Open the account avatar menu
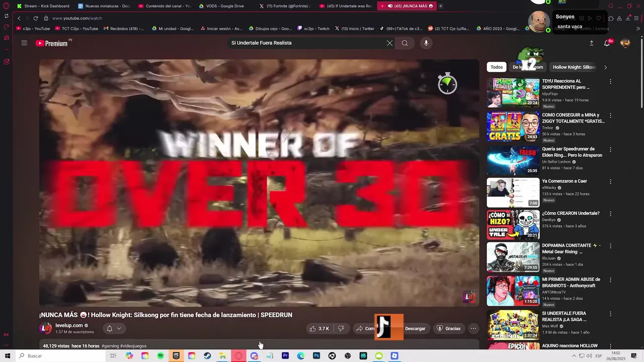Screen dimensions: 644x362 tap(625, 43)
